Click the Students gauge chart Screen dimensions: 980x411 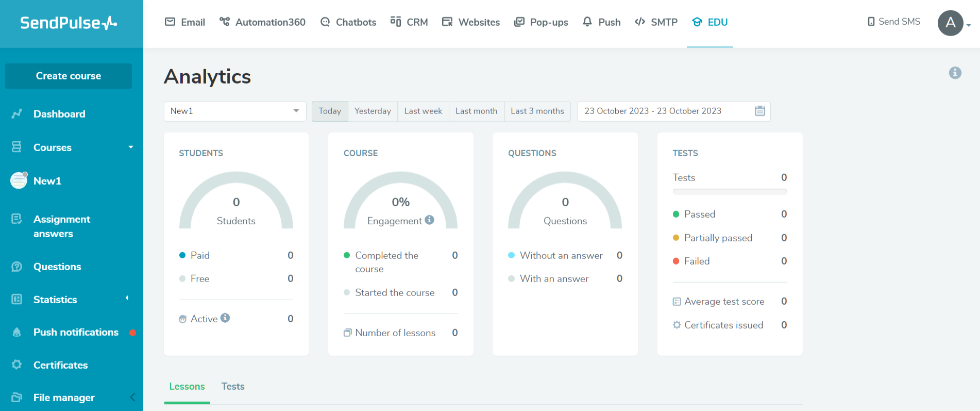(236, 200)
